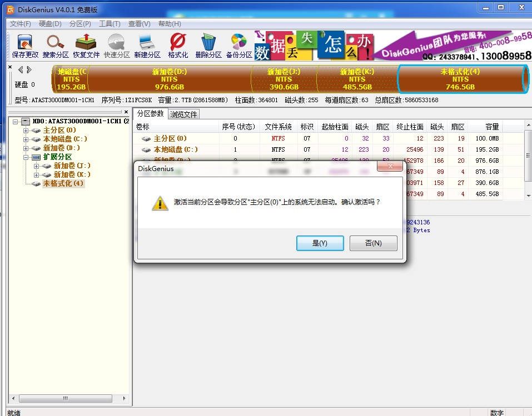
Task: Expand the 本地磁盘(C:) tree node
Action: point(26,139)
